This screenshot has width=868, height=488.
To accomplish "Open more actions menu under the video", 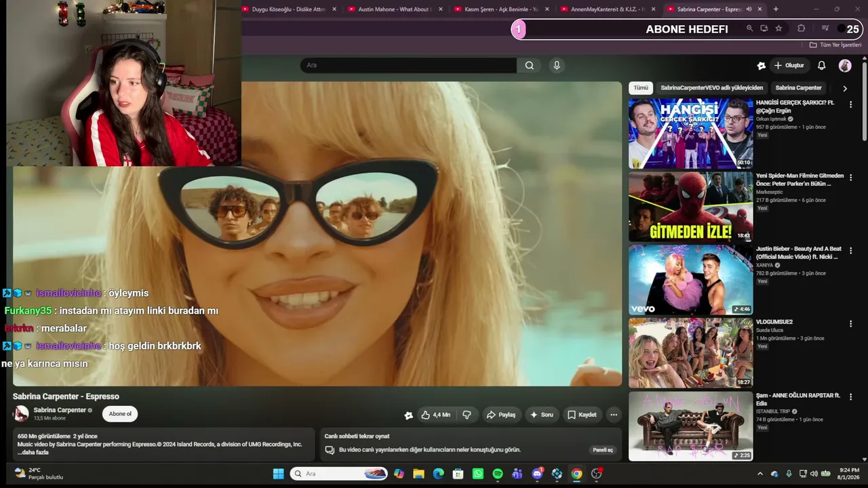I will click(614, 415).
